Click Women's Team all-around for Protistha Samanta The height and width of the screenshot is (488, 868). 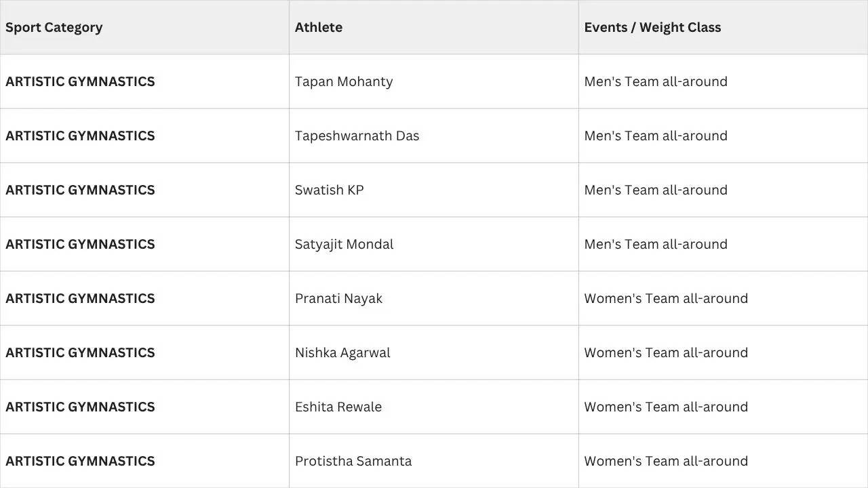point(666,461)
